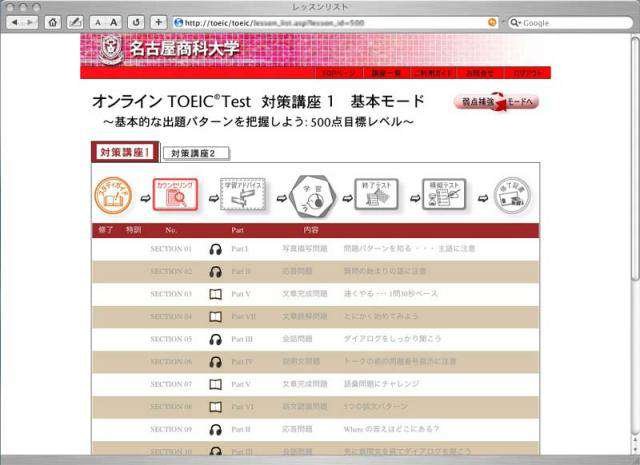Add bookmark with the plus icon
Image resolution: width=640 pixels, height=465 pixels.
click(x=158, y=22)
